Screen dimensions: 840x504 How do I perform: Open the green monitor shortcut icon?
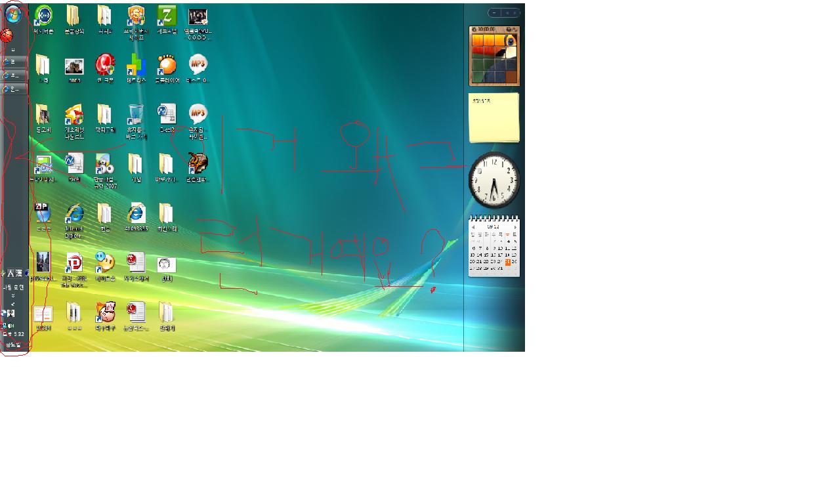click(x=43, y=163)
